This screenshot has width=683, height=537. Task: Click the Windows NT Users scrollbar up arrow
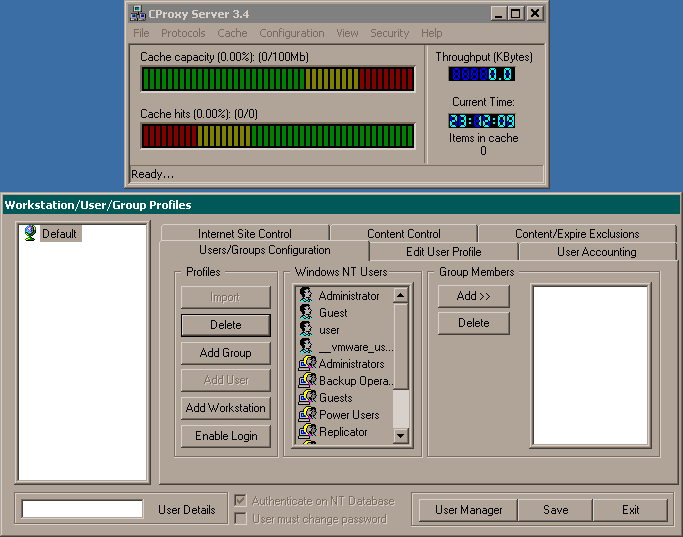point(400,295)
